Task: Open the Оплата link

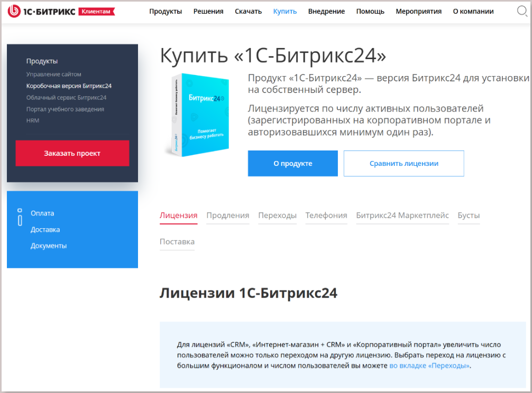Action: [42, 213]
